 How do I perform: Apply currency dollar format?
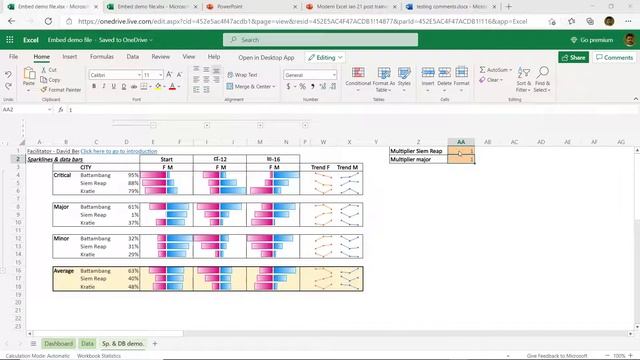pos(288,86)
